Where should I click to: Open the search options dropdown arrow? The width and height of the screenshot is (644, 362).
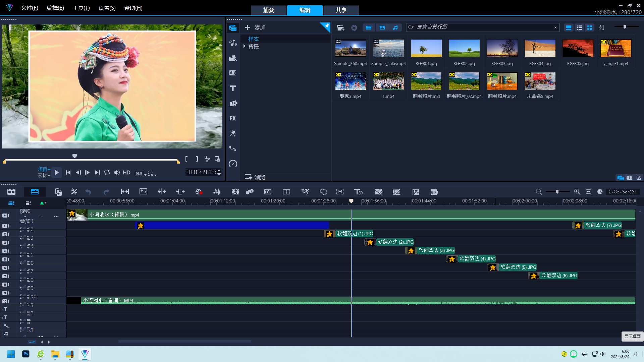(x=411, y=27)
